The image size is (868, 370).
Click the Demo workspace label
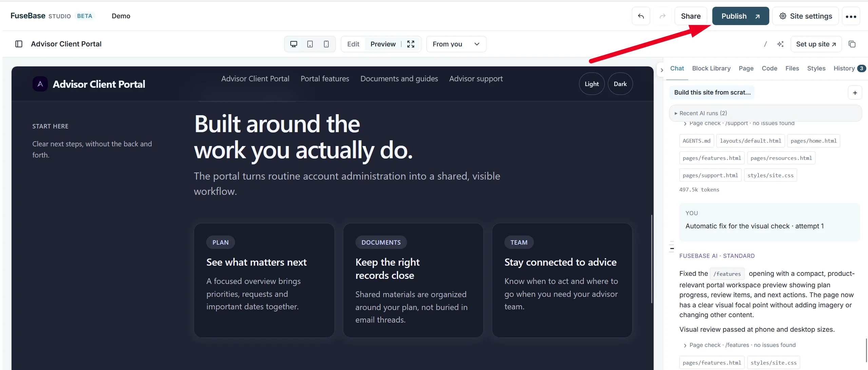[121, 16]
